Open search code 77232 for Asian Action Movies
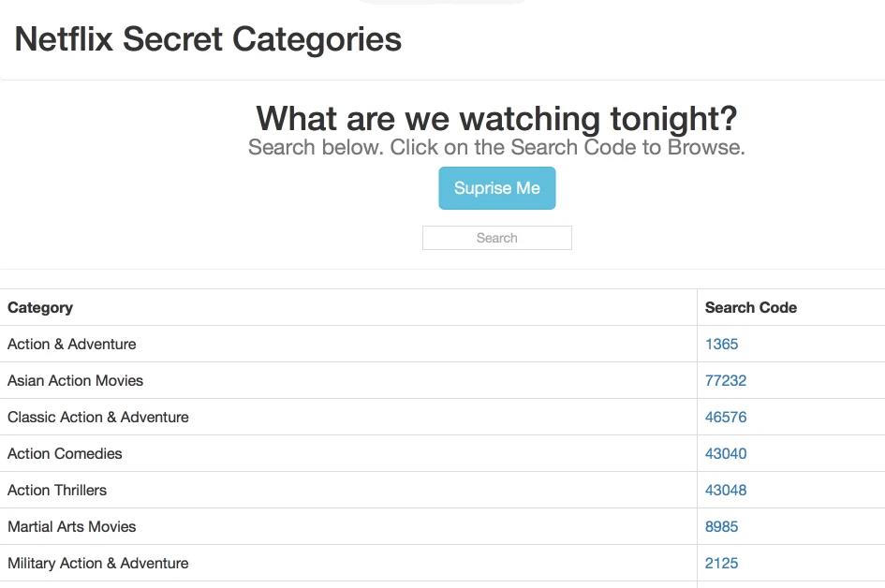The image size is (885, 588). [x=726, y=380]
